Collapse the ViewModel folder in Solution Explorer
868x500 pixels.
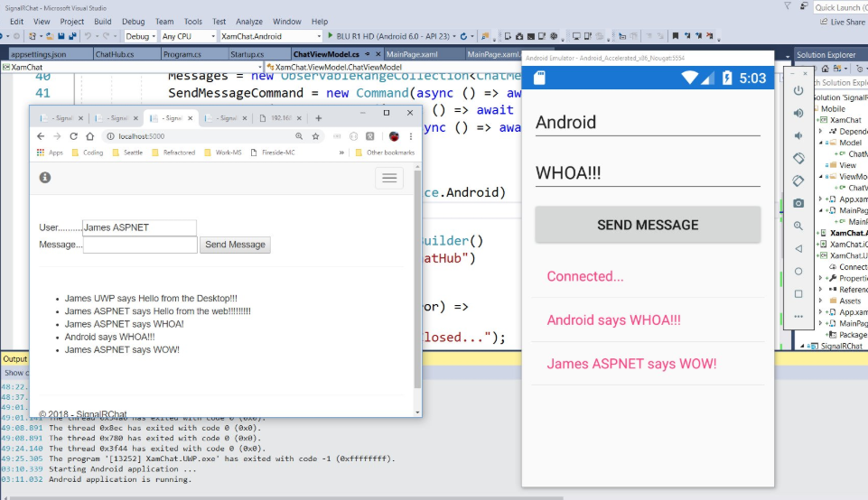click(x=821, y=176)
